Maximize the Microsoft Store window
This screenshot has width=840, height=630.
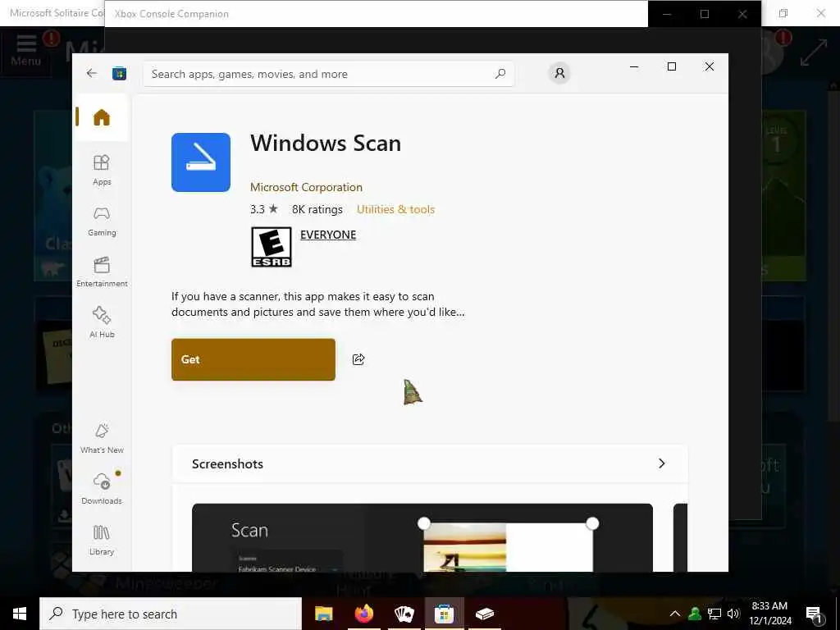point(671,66)
